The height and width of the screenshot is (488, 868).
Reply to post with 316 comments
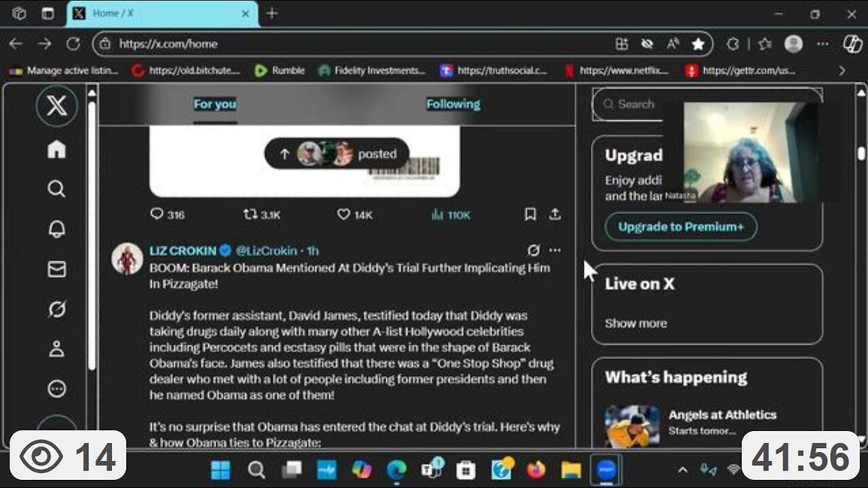[x=167, y=214]
